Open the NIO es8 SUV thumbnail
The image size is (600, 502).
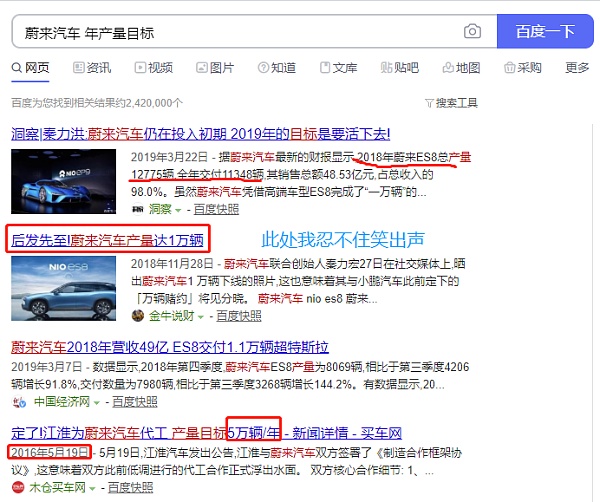tap(64, 288)
